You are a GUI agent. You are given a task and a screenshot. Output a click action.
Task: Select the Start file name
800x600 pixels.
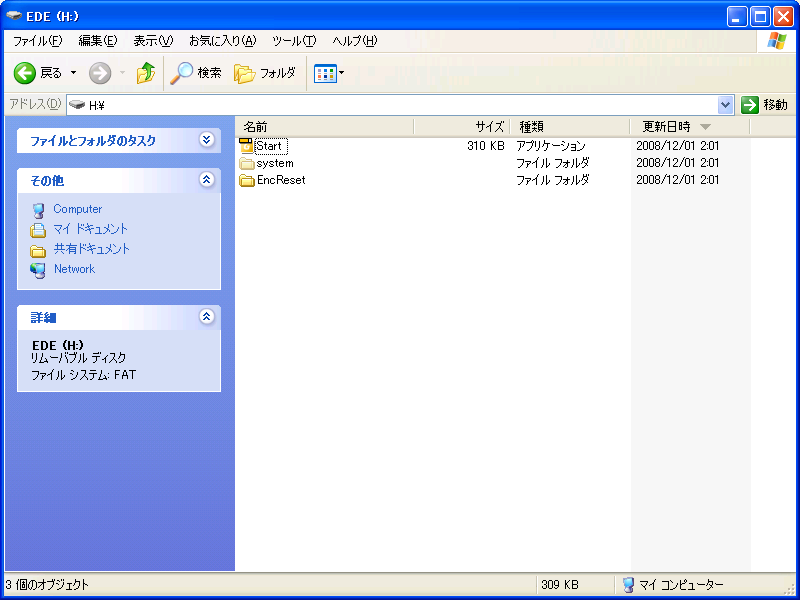270,146
